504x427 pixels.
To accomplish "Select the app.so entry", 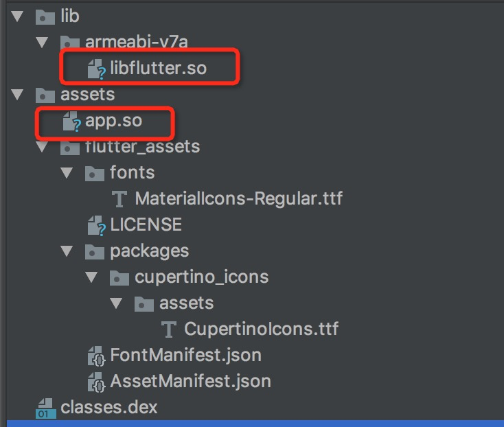I will point(114,121).
